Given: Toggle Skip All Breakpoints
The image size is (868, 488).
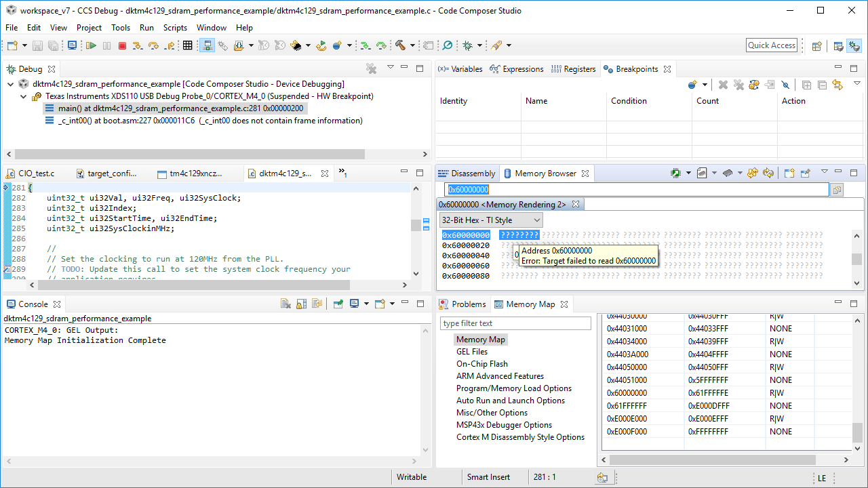Looking at the screenshot, I should point(786,85).
